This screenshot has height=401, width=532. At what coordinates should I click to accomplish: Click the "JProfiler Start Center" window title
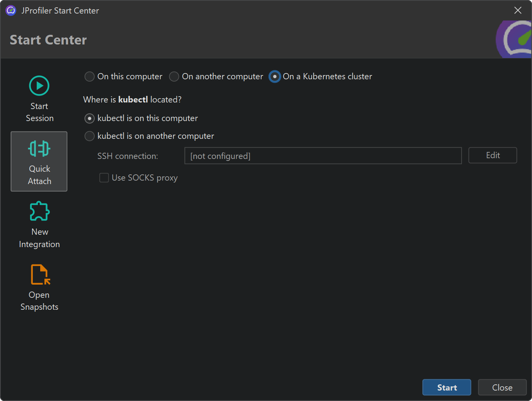(x=60, y=10)
